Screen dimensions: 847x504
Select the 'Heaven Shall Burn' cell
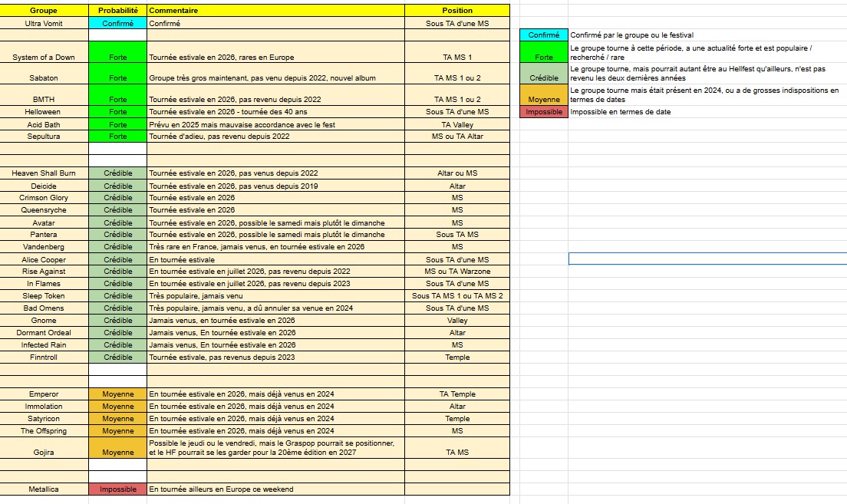coord(44,173)
